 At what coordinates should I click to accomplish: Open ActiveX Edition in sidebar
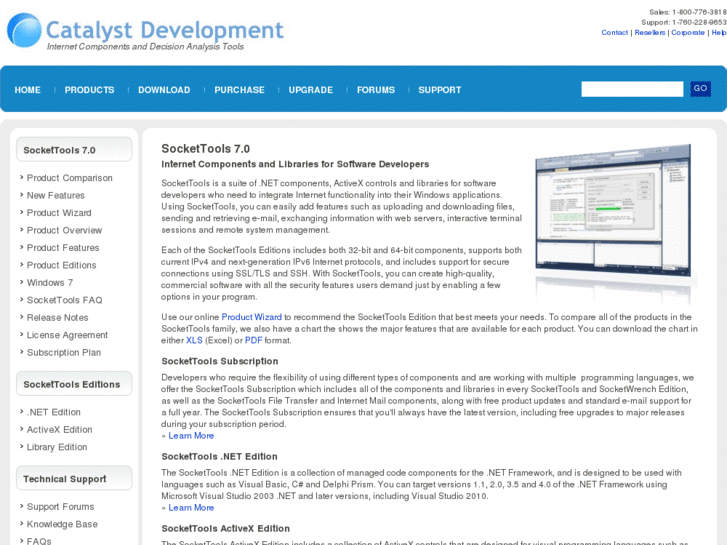(59, 430)
